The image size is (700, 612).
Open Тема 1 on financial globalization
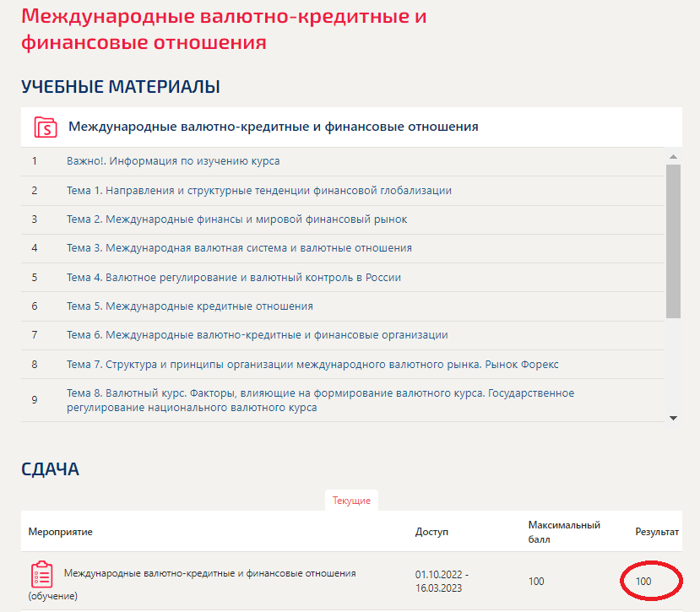pyautogui.click(x=259, y=191)
